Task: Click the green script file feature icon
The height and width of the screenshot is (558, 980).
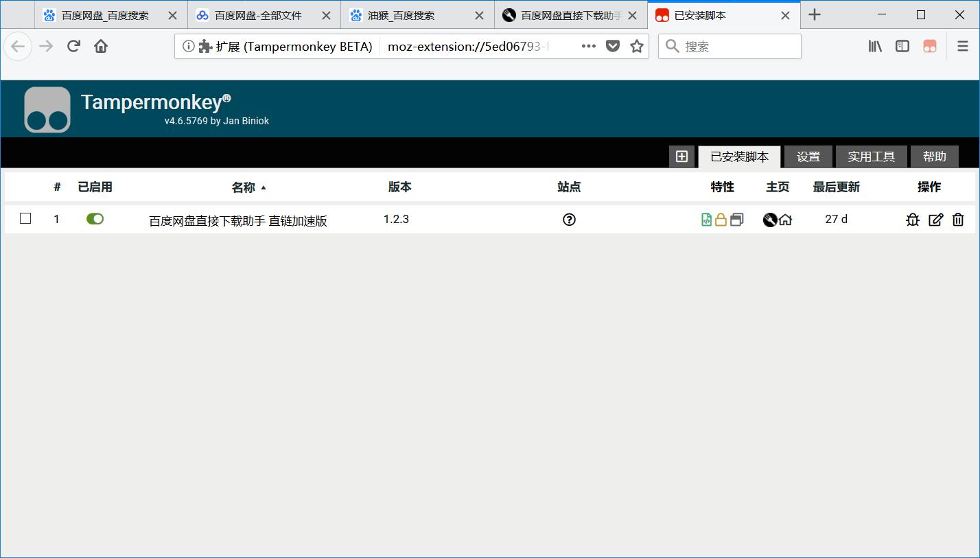Action: point(706,220)
